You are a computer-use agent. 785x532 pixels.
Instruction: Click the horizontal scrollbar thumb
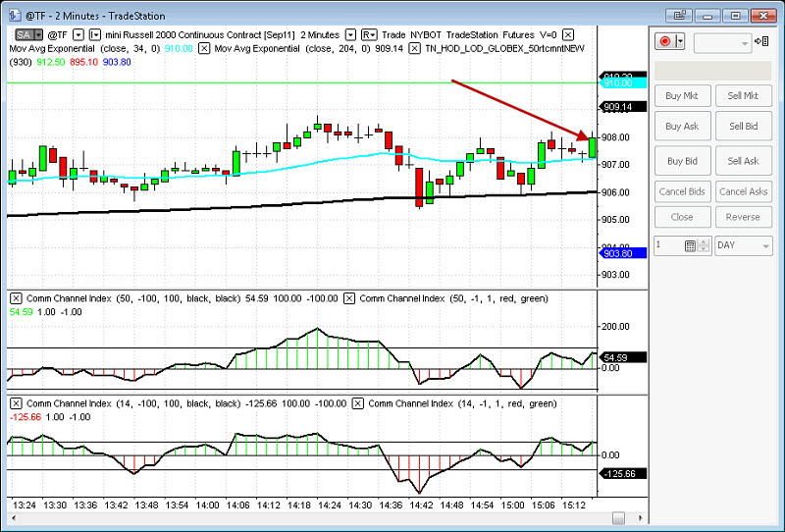(619, 518)
